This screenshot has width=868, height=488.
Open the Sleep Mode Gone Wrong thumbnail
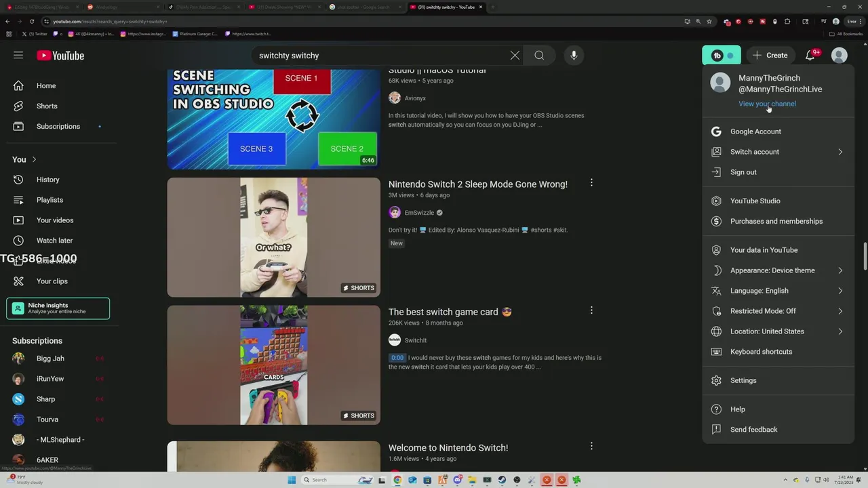tap(274, 237)
